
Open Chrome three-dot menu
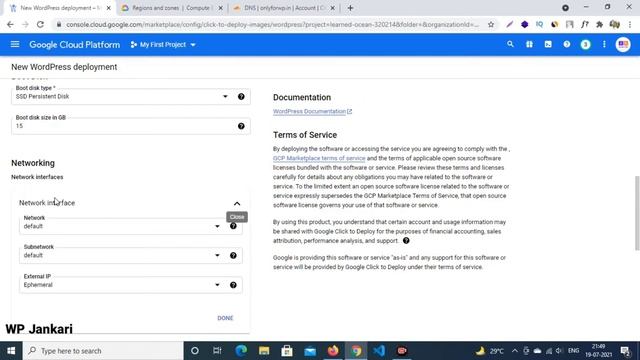point(630,24)
